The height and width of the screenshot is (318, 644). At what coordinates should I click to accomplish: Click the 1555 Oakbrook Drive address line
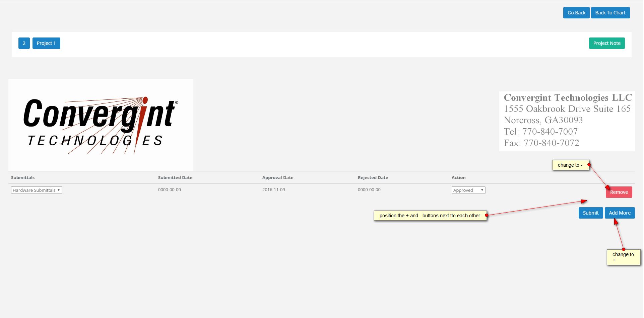point(567,109)
